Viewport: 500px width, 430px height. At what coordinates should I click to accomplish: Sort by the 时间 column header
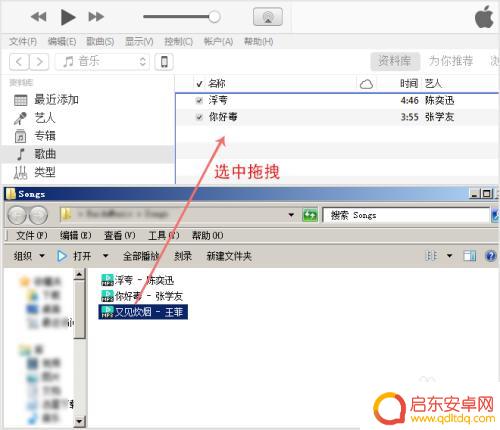pos(409,83)
